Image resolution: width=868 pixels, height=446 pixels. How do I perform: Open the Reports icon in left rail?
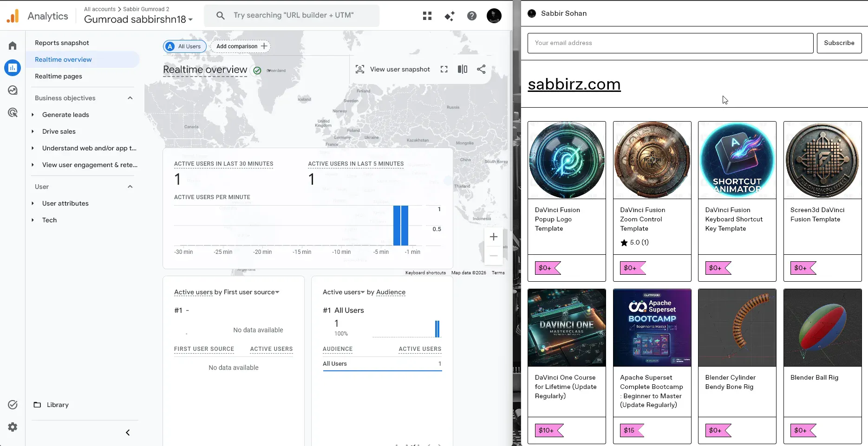(x=13, y=68)
